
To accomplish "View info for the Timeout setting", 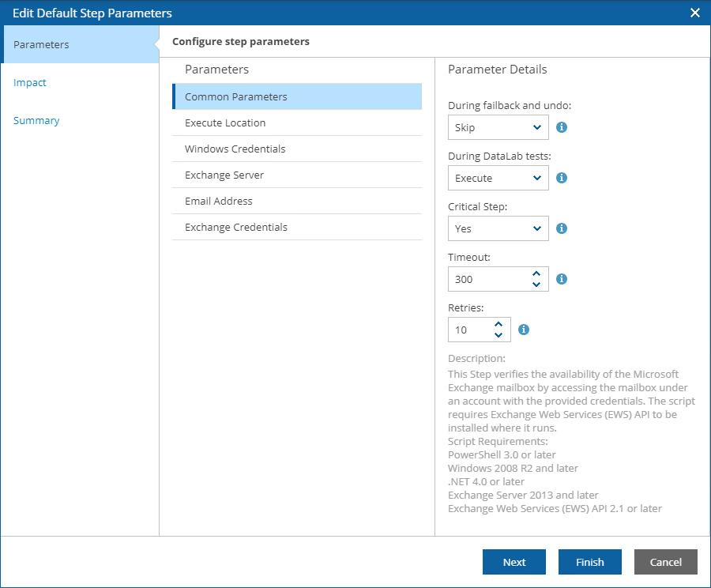I will coord(561,279).
